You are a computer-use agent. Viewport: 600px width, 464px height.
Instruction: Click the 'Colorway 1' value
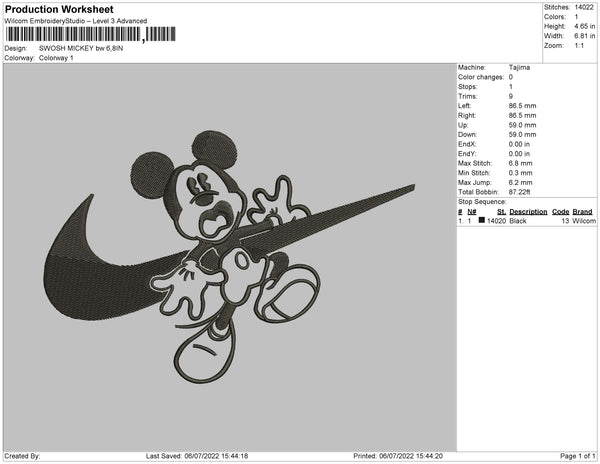click(x=56, y=58)
